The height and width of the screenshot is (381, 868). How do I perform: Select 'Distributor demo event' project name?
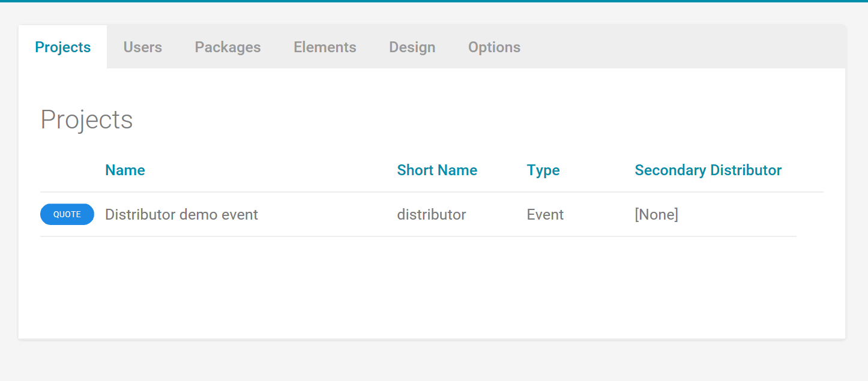(x=181, y=215)
